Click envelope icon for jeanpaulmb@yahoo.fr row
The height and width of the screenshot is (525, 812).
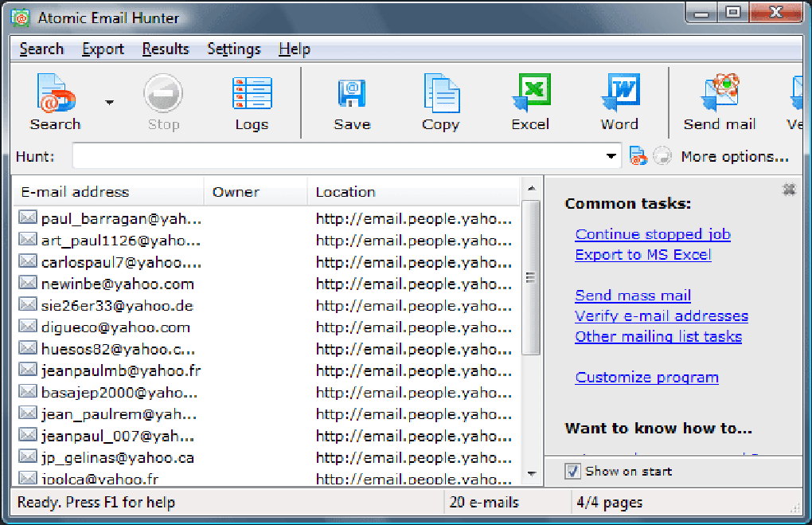point(28,370)
